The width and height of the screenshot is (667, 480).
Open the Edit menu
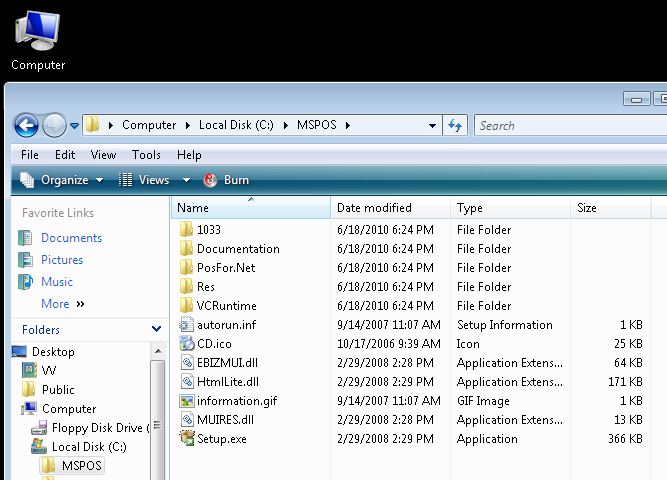pos(65,155)
